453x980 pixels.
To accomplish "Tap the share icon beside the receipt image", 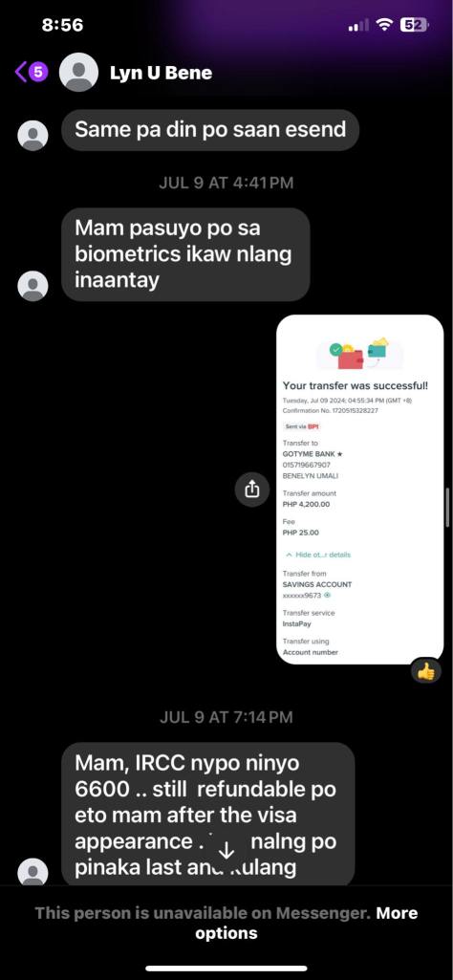I will pos(251,489).
